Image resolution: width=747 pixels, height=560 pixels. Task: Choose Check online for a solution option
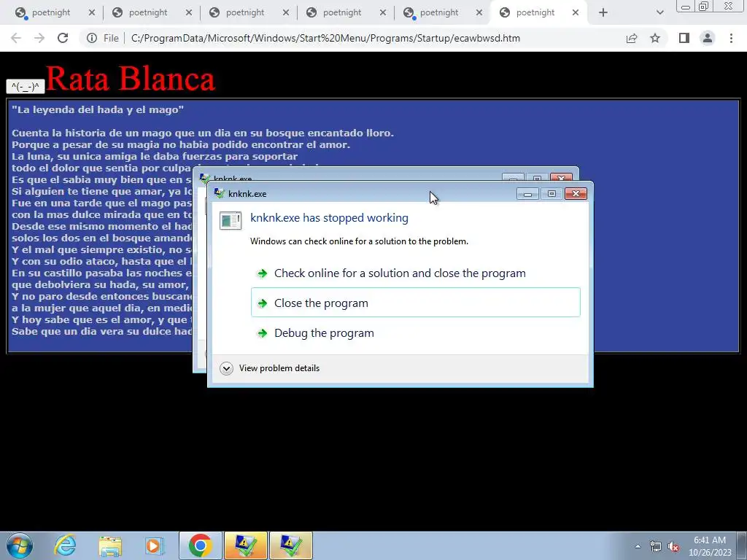coord(415,273)
